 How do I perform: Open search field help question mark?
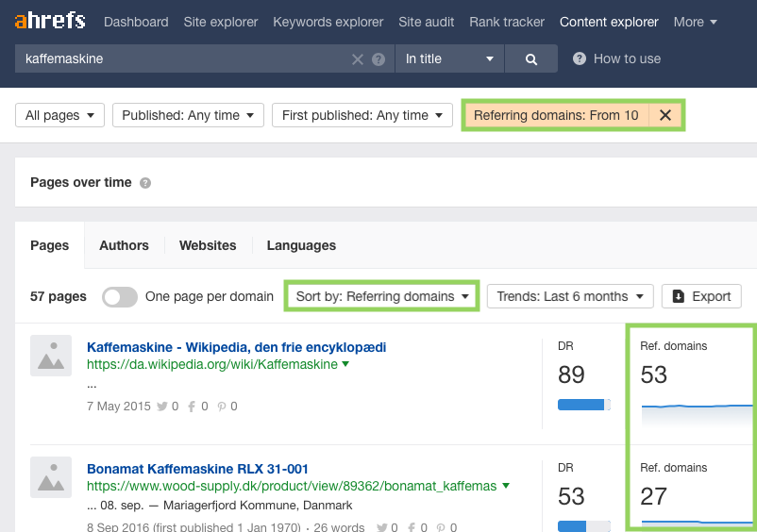click(378, 59)
